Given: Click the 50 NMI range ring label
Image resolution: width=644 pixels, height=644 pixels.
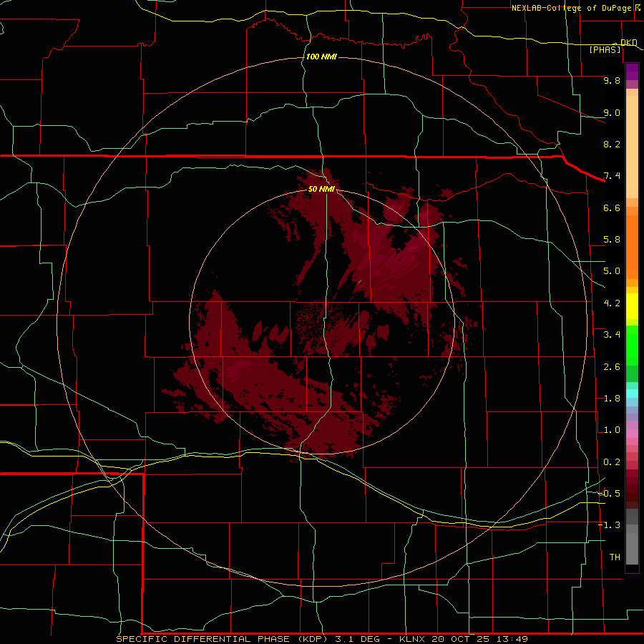Looking at the screenshot, I should (x=321, y=189).
